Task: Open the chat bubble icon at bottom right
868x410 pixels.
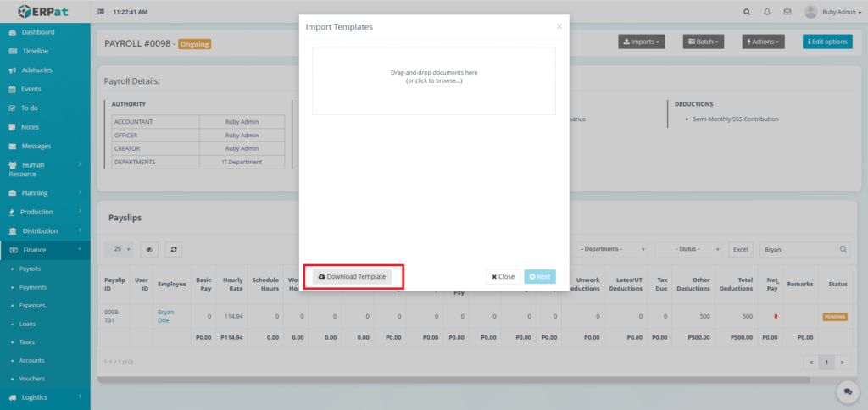Action: (848, 391)
